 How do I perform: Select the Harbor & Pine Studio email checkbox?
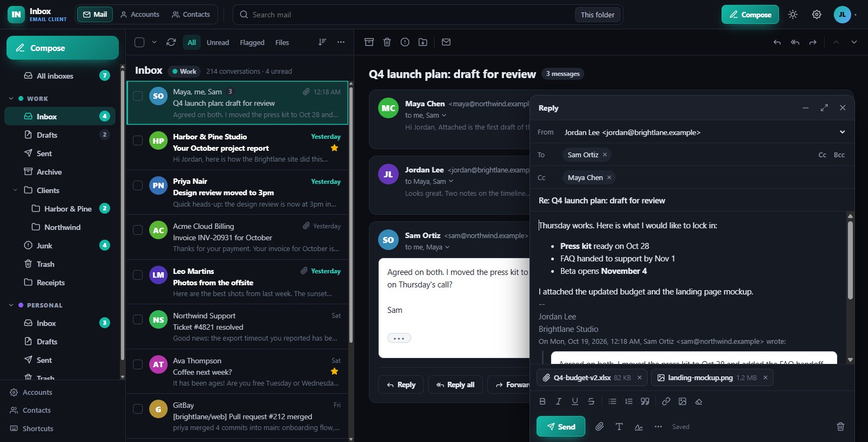pos(138,140)
